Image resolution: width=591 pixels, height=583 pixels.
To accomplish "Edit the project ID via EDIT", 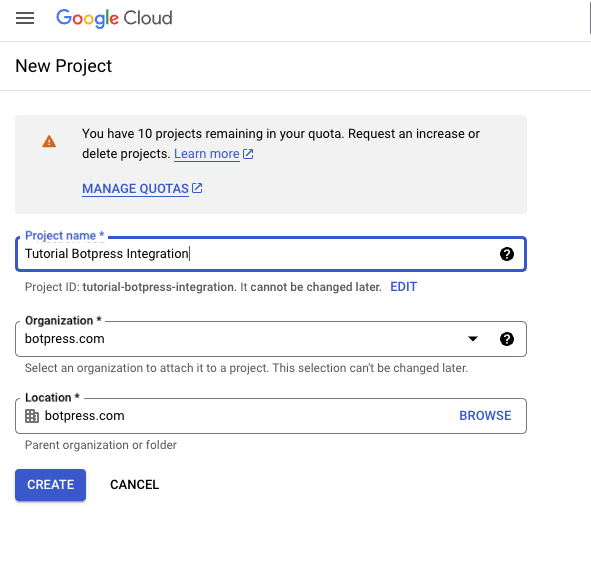I will 403,287.
